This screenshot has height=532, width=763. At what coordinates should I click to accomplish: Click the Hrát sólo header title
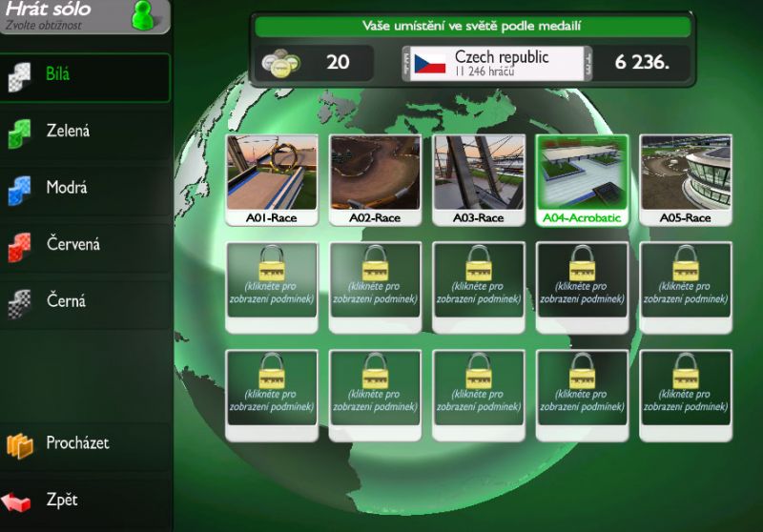pyautogui.click(x=49, y=9)
